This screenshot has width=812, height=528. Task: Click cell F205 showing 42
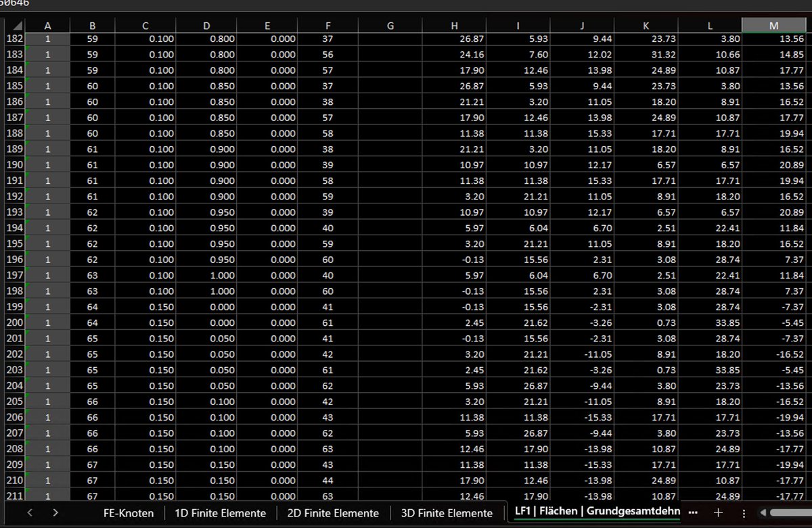328,401
